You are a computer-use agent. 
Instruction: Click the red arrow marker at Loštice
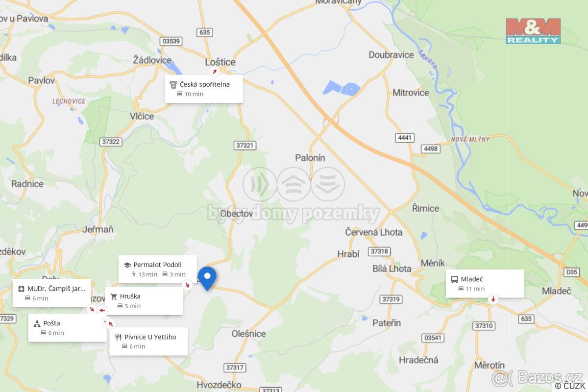[x=214, y=72]
